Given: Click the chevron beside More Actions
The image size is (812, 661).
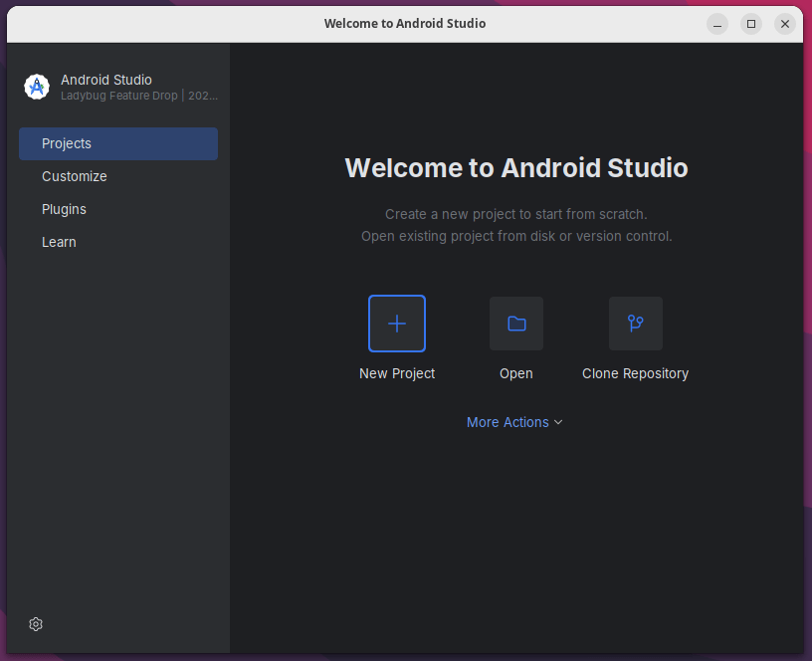Looking at the screenshot, I should 558,422.
